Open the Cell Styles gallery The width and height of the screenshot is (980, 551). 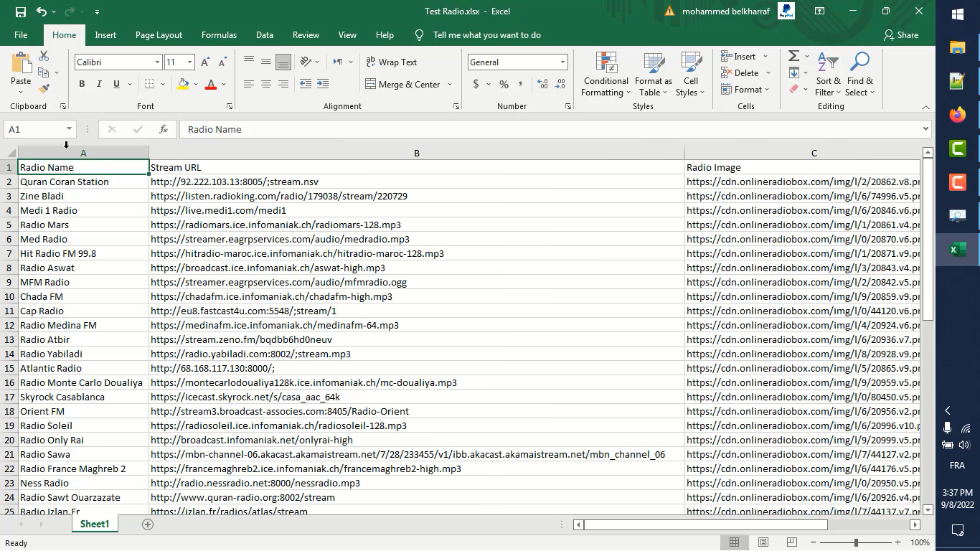tap(691, 74)
